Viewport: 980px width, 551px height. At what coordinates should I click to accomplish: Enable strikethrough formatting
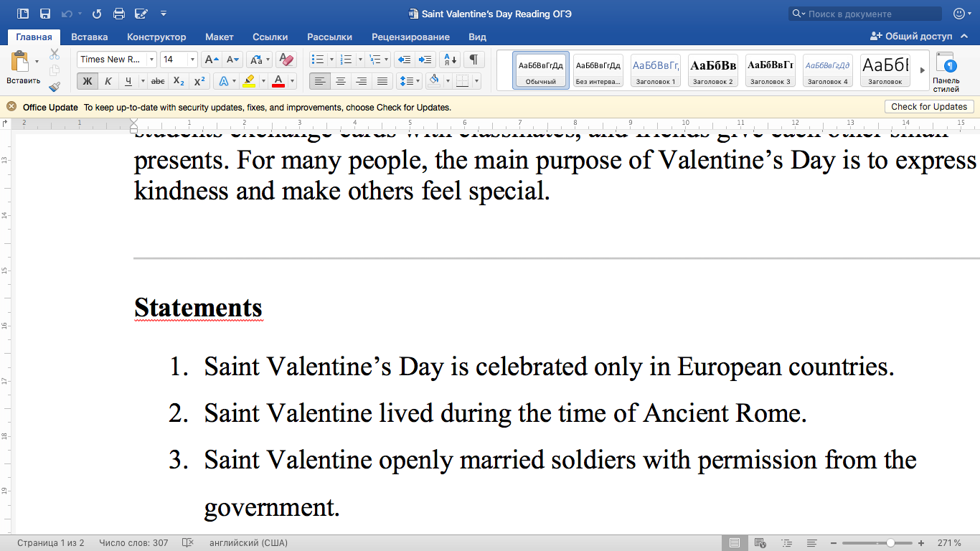[x=157, y=81]
